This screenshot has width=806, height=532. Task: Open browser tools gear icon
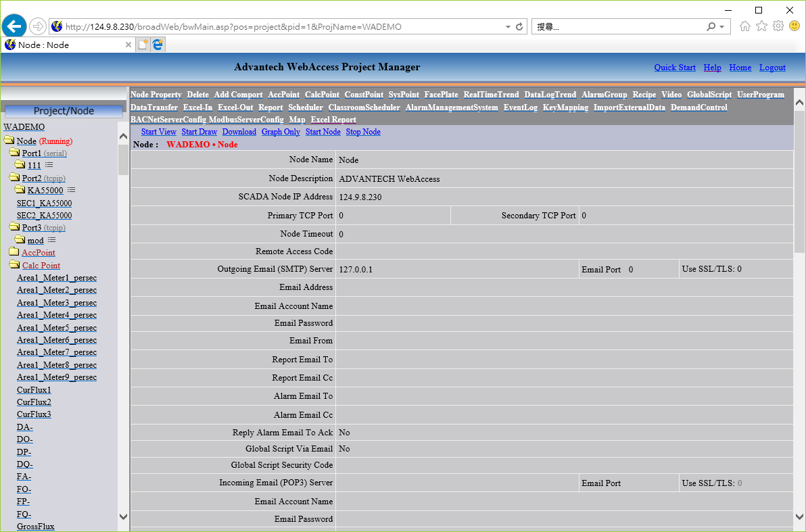tap(778, 26)
